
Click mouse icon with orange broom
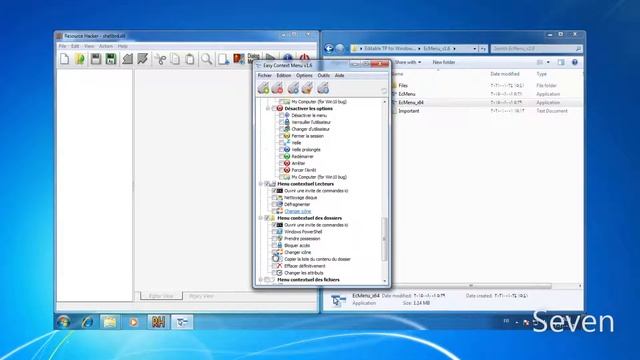(x=307, y=87)
